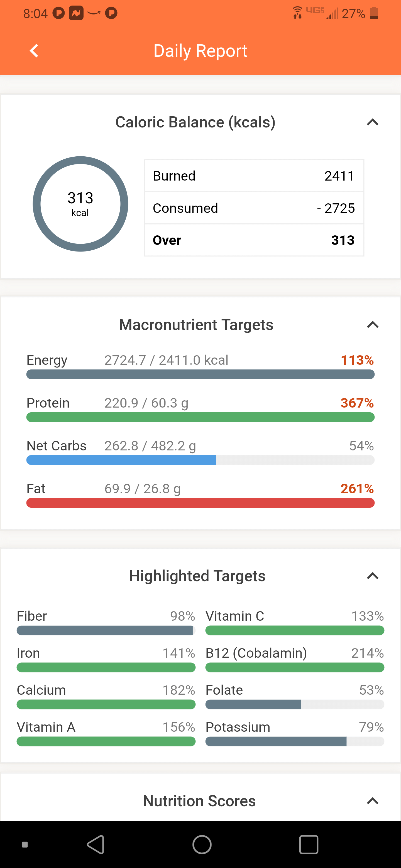401x868 pixels.
Task: Tap the Energy macronutrient label
Action: pos(47,360)
